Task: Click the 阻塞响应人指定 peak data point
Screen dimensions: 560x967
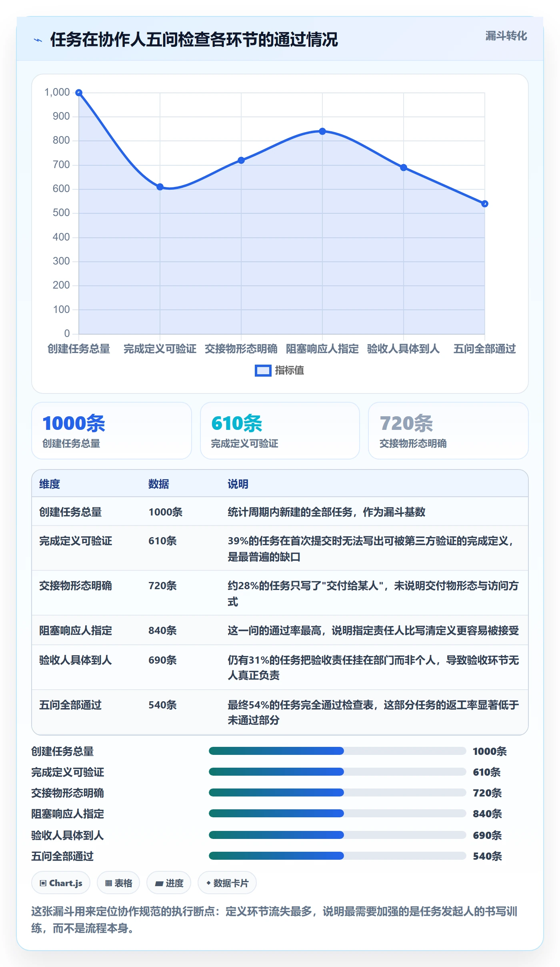Action: (322, 131)
